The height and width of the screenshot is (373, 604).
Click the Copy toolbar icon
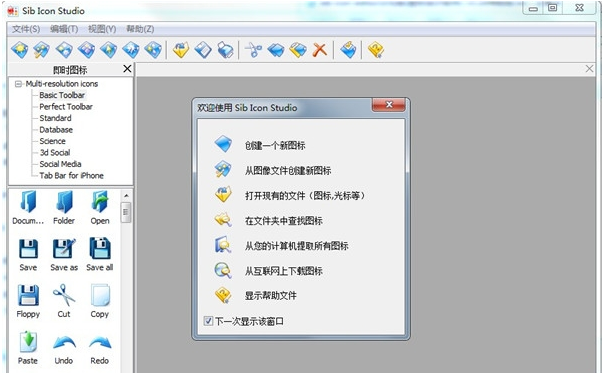[276, 50]
